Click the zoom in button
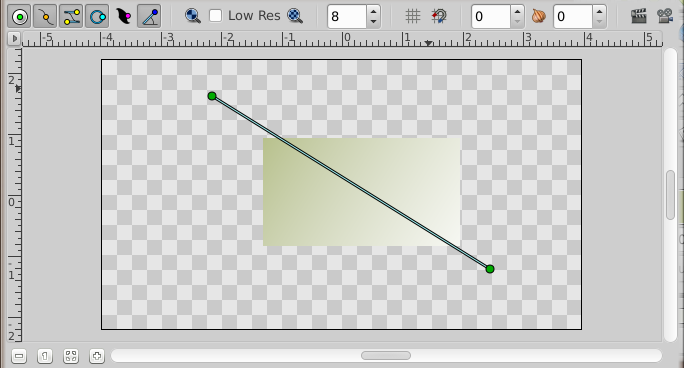The width and height of the screenshot is (684, 368). [97, 356]
